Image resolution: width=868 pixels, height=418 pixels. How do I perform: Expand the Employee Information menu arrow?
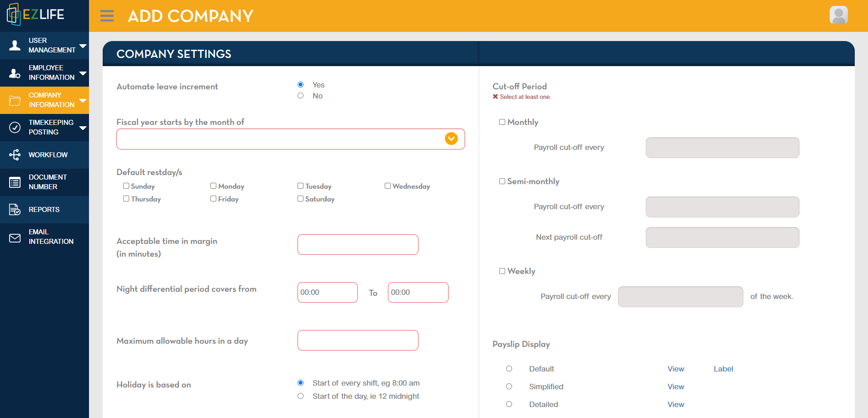point(83,73)
